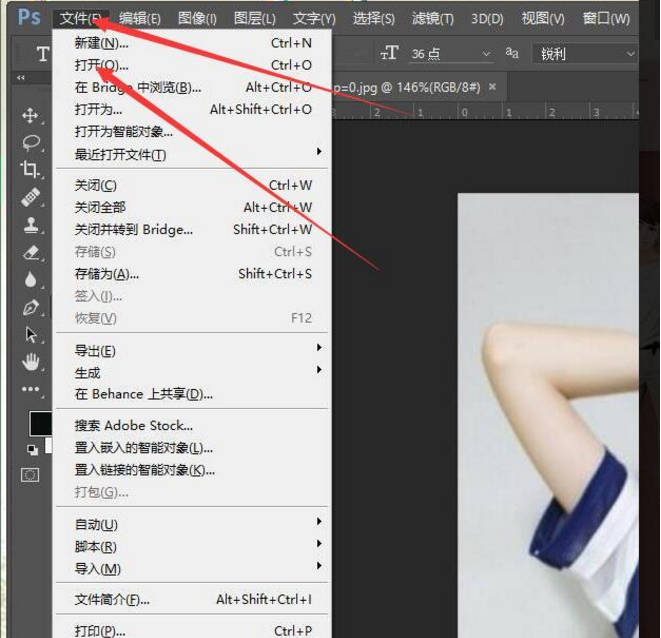
Task: Open the 滤镜(T) menu
Action: click(x=433, y=19)
